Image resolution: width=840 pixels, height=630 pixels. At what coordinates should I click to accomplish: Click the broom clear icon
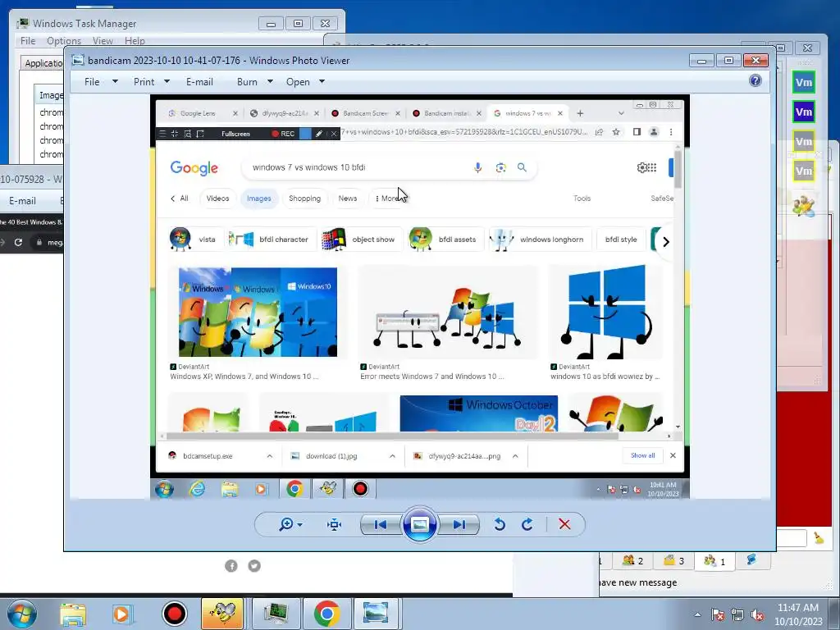tap(819, 537)
